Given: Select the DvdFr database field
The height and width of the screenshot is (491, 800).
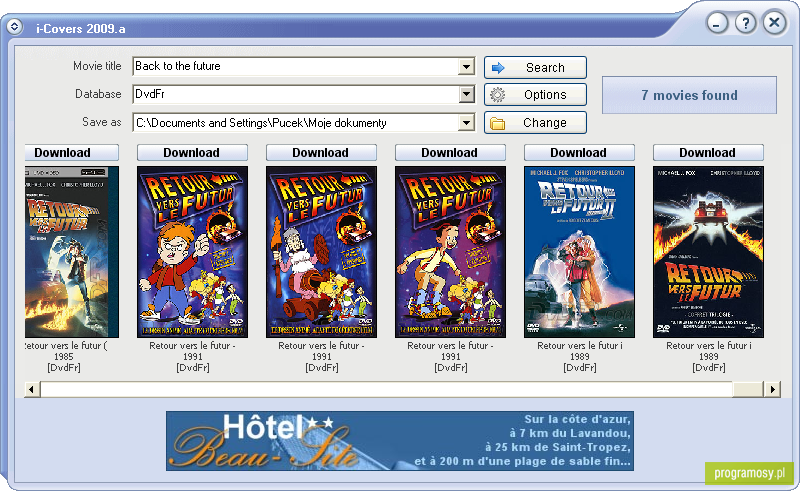Looking at the screenshot, I should point(295,94).
